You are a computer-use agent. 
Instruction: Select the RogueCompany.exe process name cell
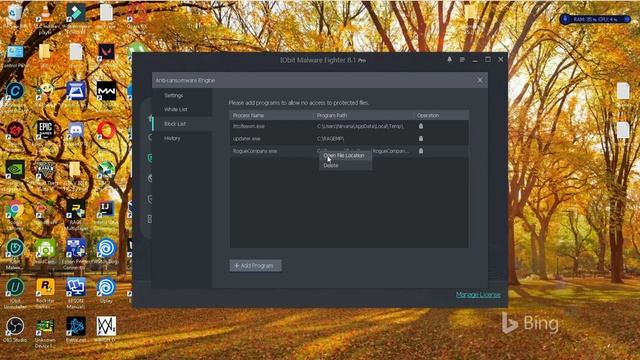tap(255, 151)
